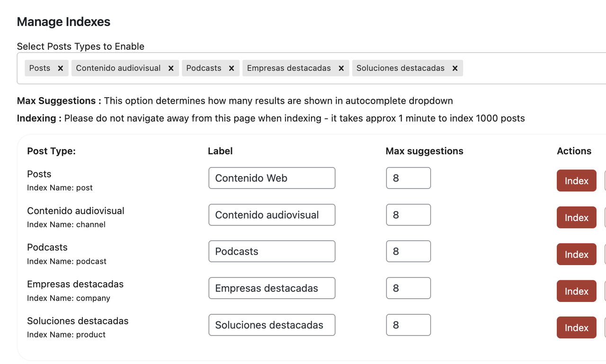The width and height of the screenshot is (606, 364).
Task: Click Index button for Posts row
Action: [x=576, y=181]
